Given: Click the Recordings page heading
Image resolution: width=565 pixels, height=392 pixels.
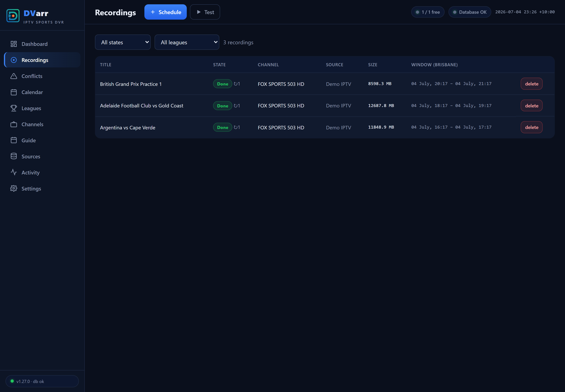Looking at the screenshot, I should point(116,13).
